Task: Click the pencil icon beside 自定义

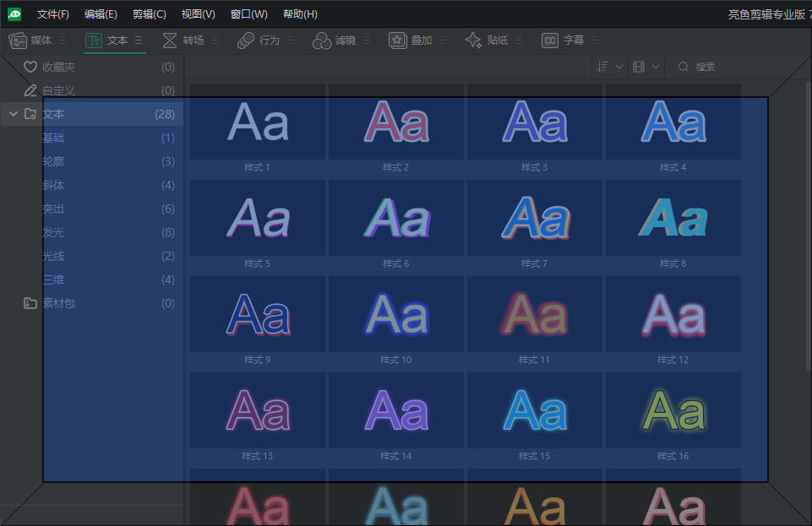Action: tap(30, 90)
